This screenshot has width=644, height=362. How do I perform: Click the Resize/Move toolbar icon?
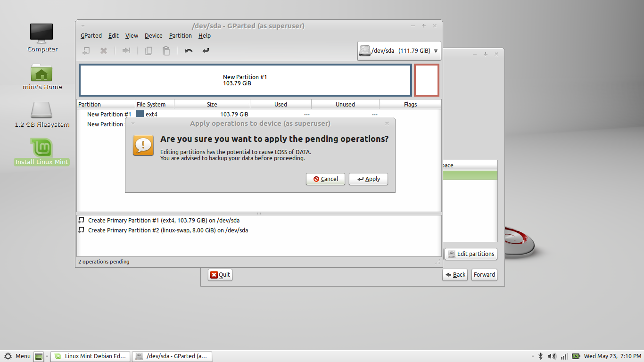tap(126, 50)
